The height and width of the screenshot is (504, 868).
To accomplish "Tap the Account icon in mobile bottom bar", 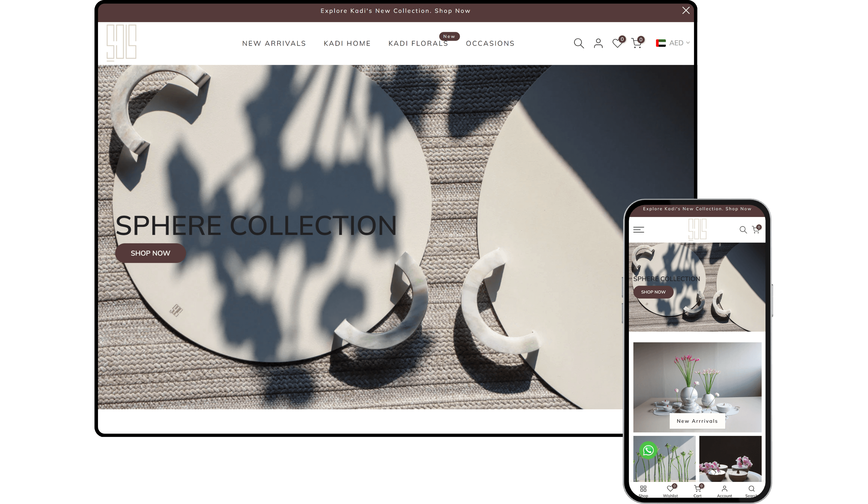I will [725, 489].
